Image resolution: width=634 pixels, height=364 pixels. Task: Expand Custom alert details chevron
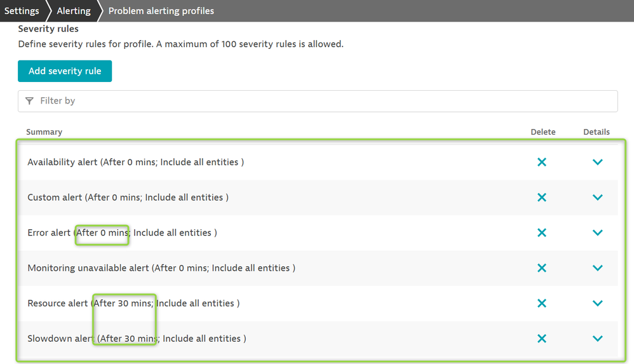(597, 198)
